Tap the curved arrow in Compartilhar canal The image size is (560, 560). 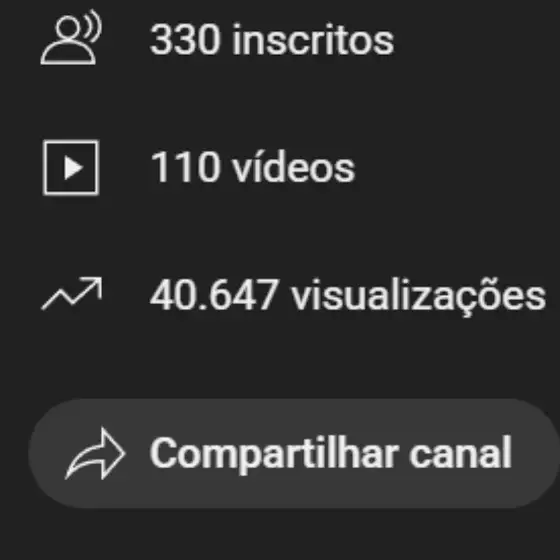tap(95, 454)
